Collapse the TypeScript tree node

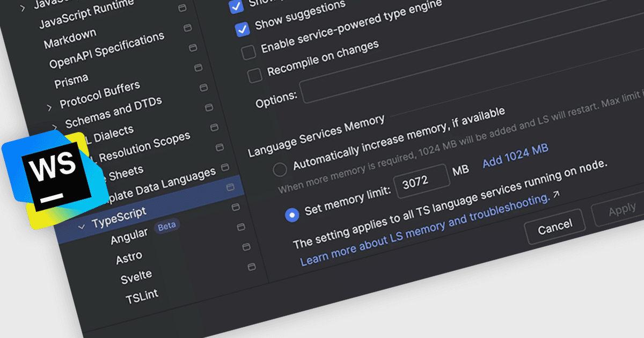coord(82,226)
